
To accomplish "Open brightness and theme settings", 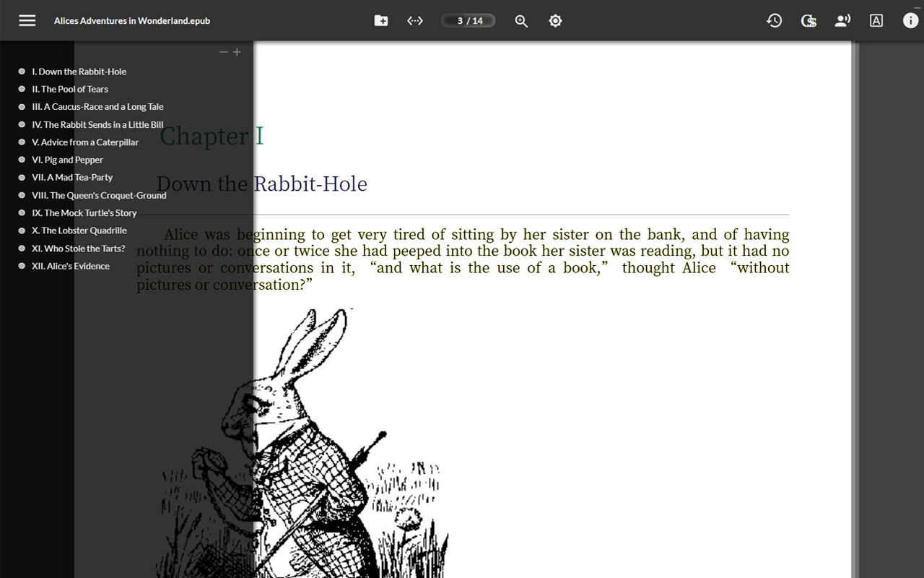I will coord(555,20).
